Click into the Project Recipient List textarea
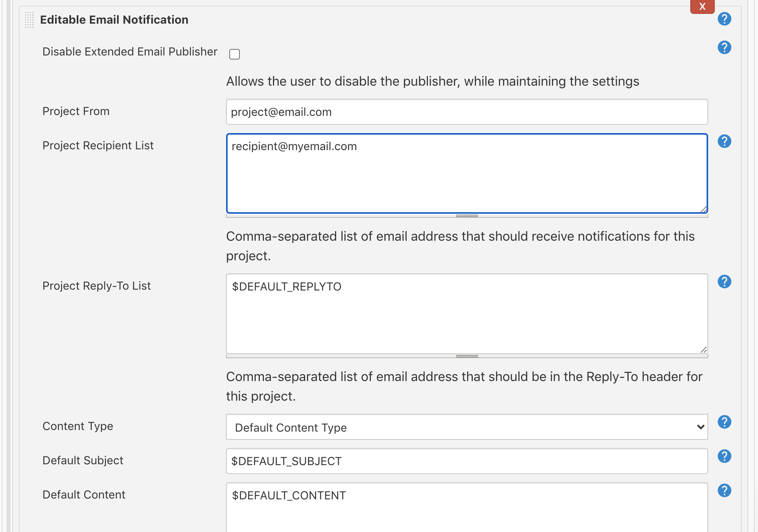The height and width of the screenshot is (532, 758). click(467, 173)
